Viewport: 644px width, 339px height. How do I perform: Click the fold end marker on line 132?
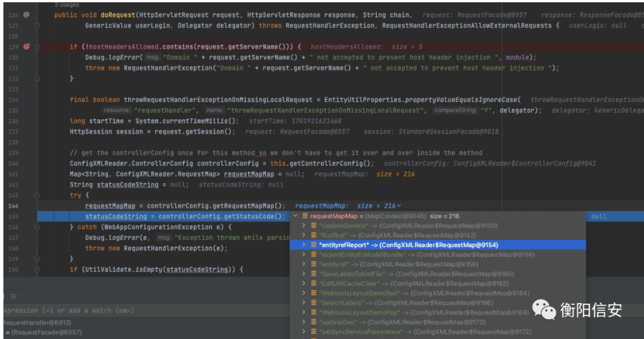[38, 79]
